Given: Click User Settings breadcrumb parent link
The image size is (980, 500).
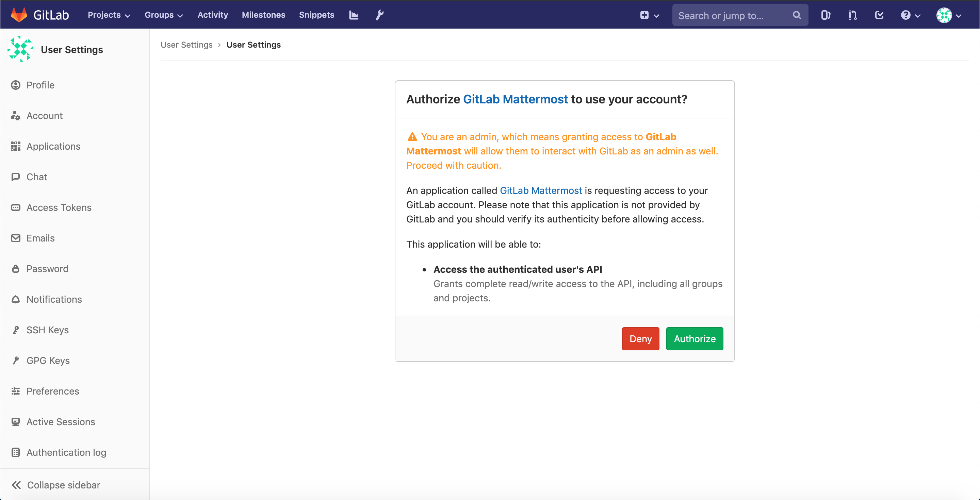Looking at the screenshot, I should tap(186, 45).
